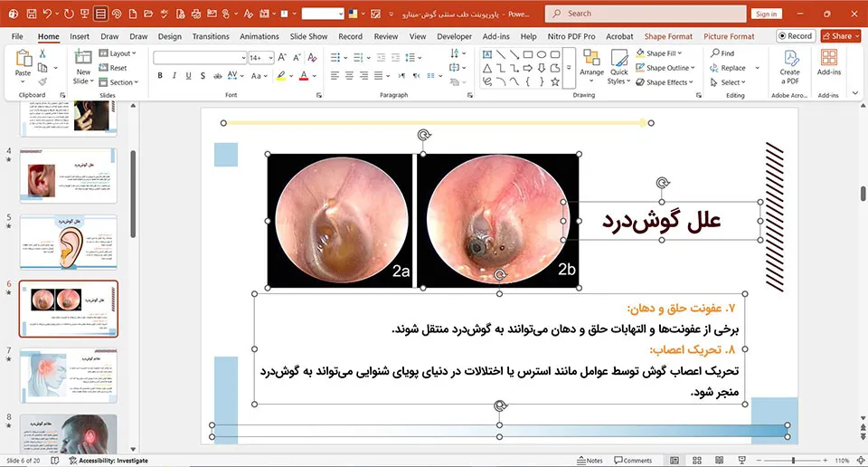Start Slide Show from status bar
Image resolution: width=868 pixels, height=467 pixels.
pos(741,461)
